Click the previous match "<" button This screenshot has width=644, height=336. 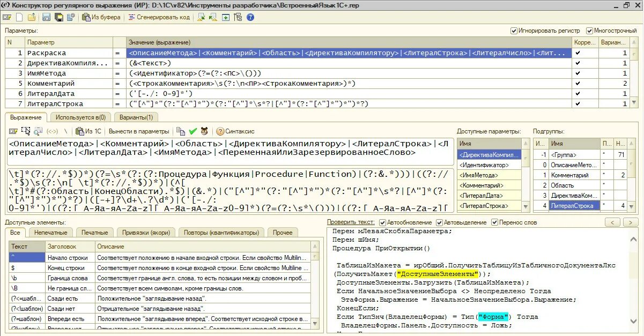pyautogui.click(x=612, y=222)
